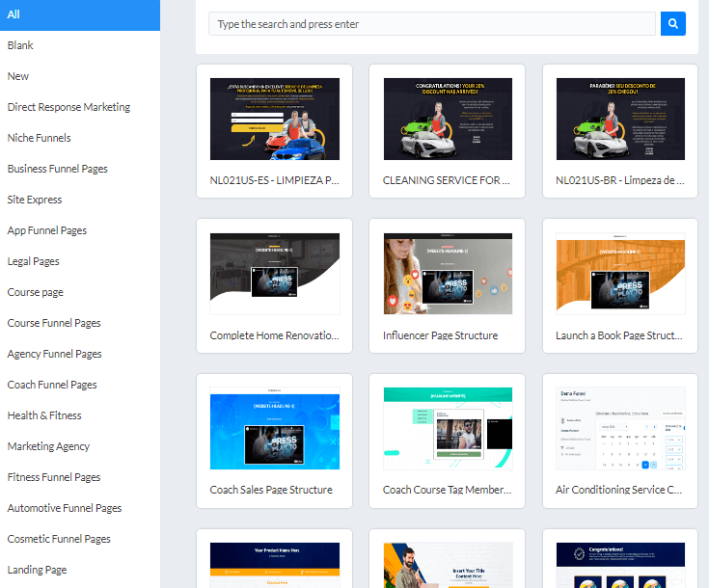Click the template search input field
The width and height of the screenshot is (709, 588).
pos(431,24)
